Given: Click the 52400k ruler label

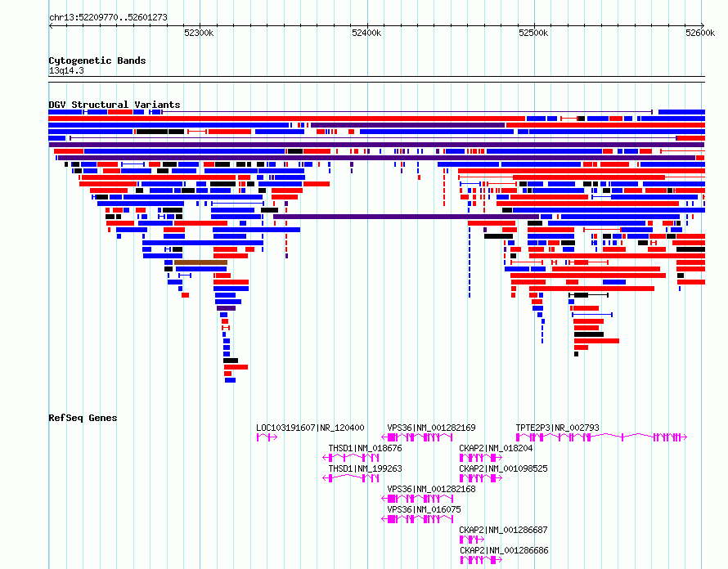Looking at the screenshot, I should [x=366, y=33].
